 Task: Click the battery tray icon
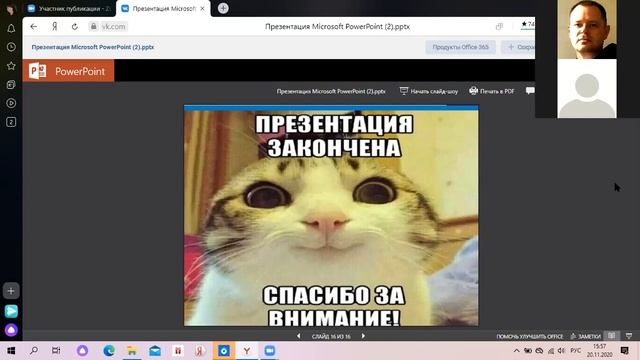528,351
